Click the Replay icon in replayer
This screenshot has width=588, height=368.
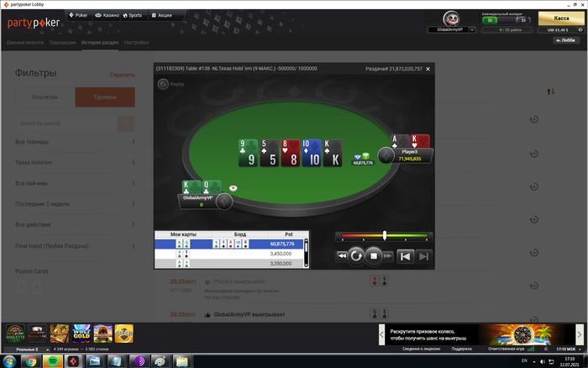[x=163, y=84]
